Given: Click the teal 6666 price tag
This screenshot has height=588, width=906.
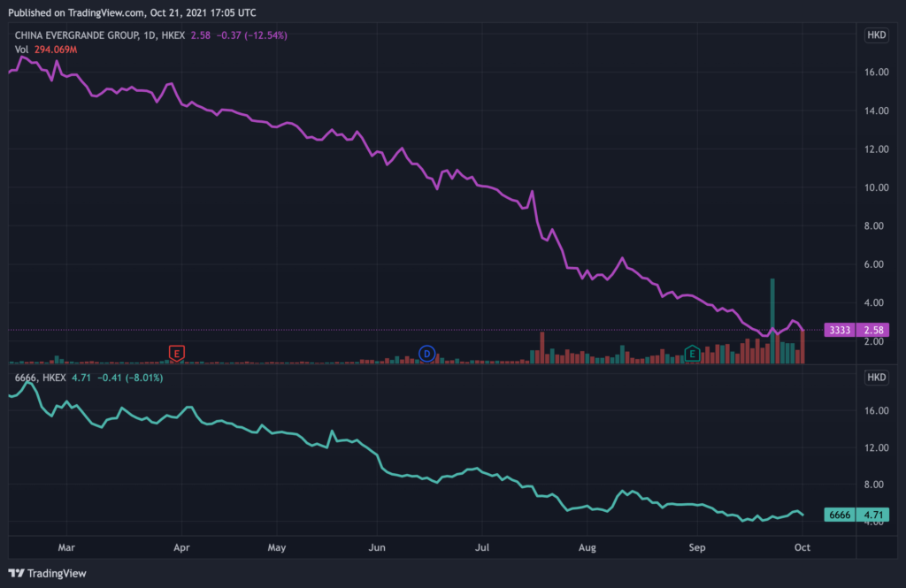Looking at the screenshot, I should pyautogui.click(x=840, y=515).
